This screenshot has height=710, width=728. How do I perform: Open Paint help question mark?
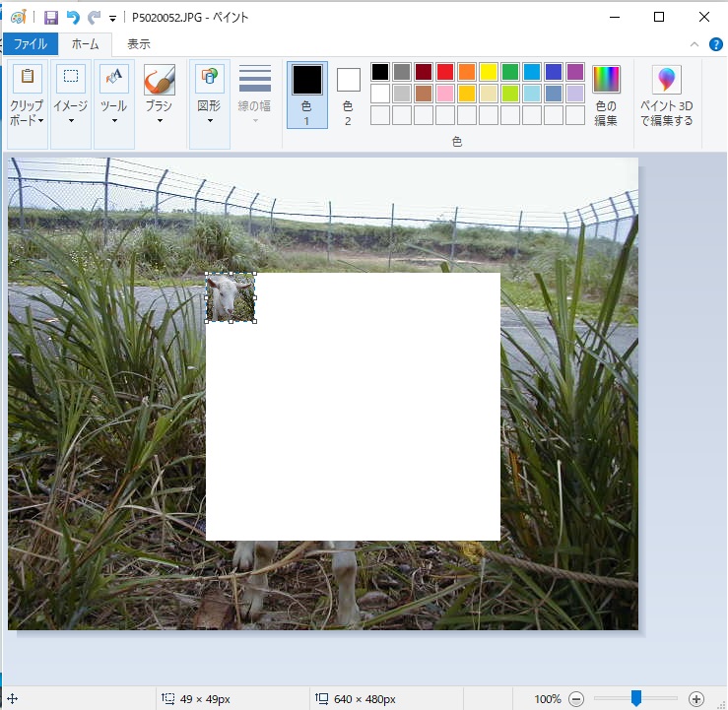[x=715, y=44]
